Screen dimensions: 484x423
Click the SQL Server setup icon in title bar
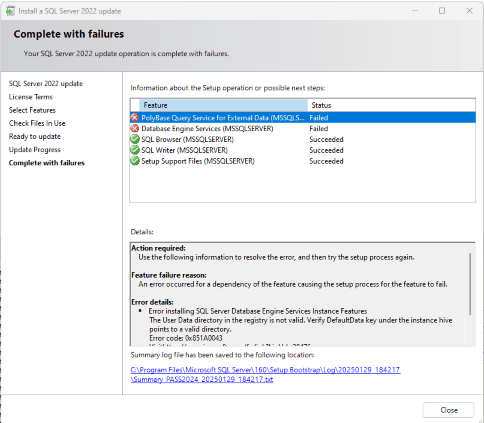tap(10, 11)
